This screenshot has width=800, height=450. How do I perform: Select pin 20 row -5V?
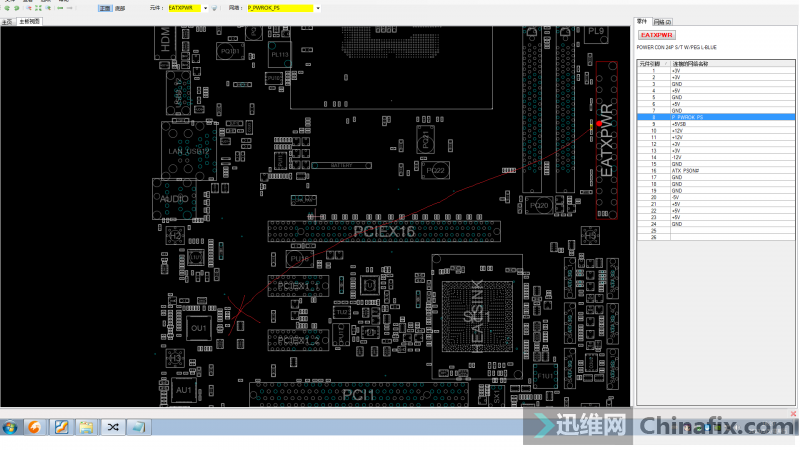(x=716, y=197)
